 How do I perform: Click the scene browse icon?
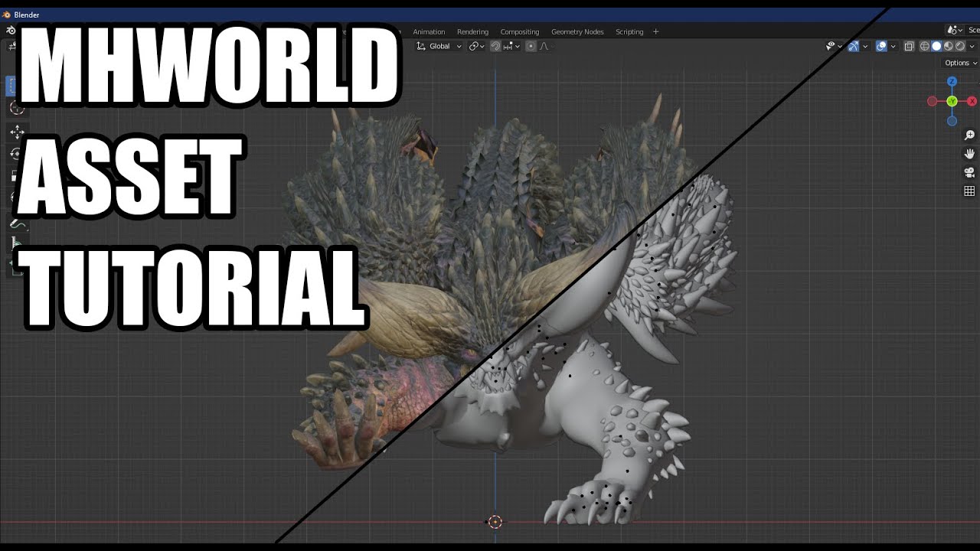[954, 30]
